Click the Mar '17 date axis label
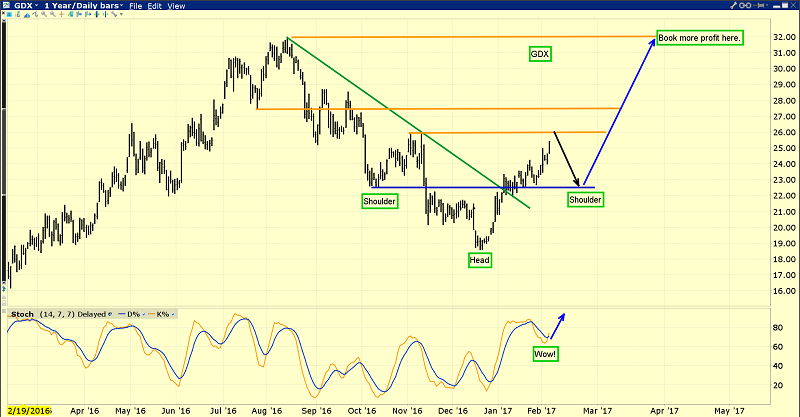The height and width of the screenshot is (417, 800). pos(597,411)
